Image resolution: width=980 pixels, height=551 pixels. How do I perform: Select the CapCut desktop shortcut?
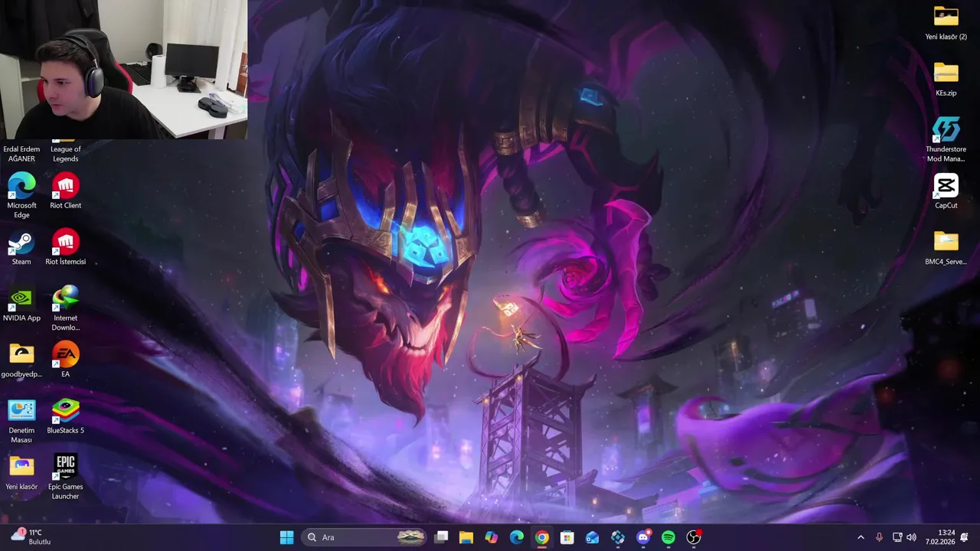(946, 186)
